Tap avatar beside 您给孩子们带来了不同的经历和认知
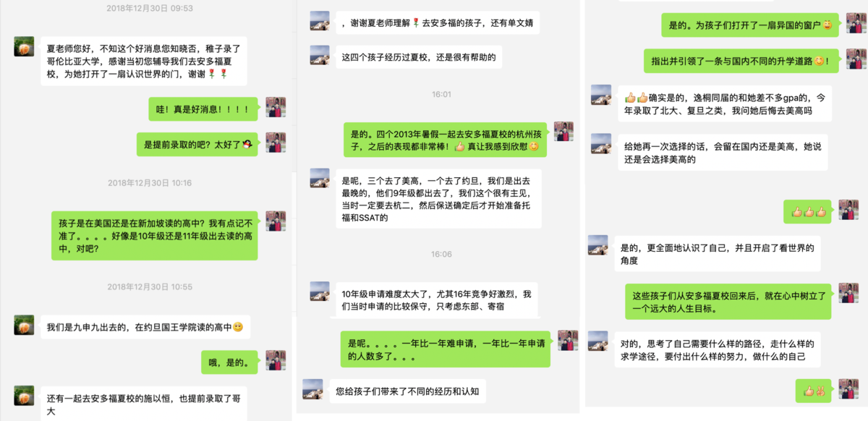The height and width of the screenshot is (421, 868). point(312,389)
